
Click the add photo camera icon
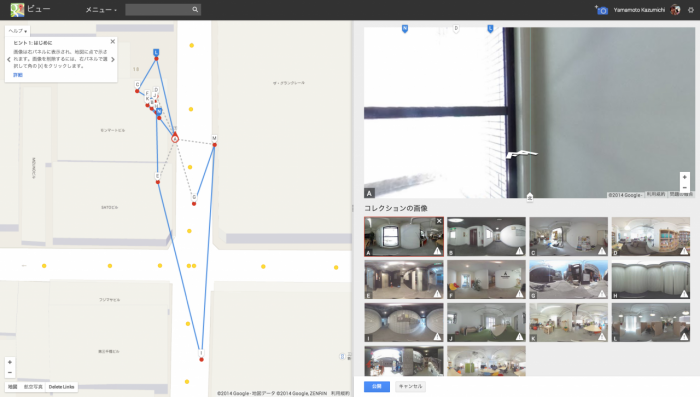coord(601,10)
